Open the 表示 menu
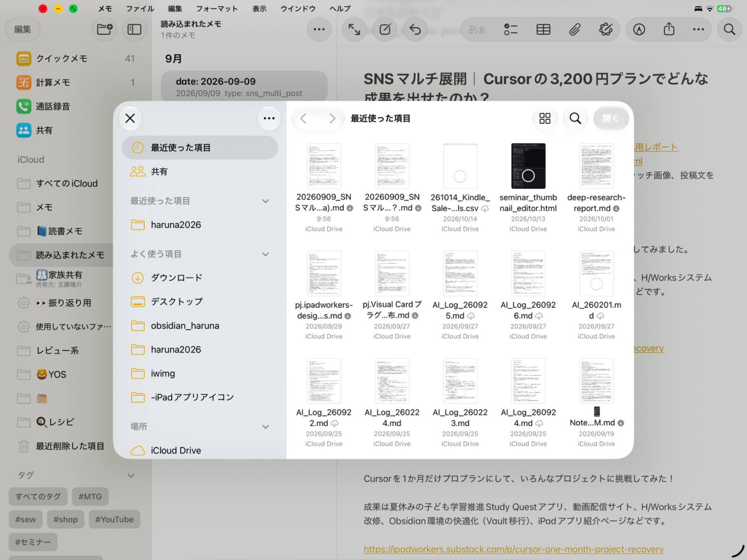Viewport: 747px width, 560px height. click(260, 9)
